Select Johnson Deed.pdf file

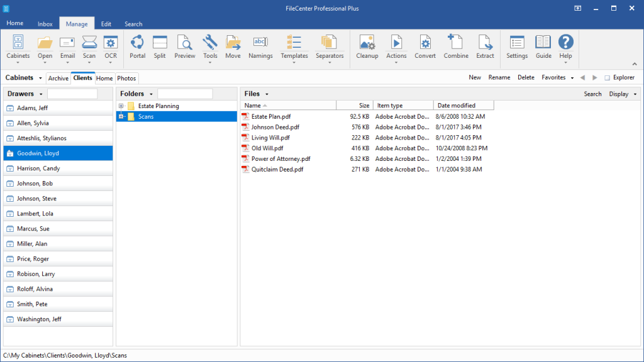point(275,127)
